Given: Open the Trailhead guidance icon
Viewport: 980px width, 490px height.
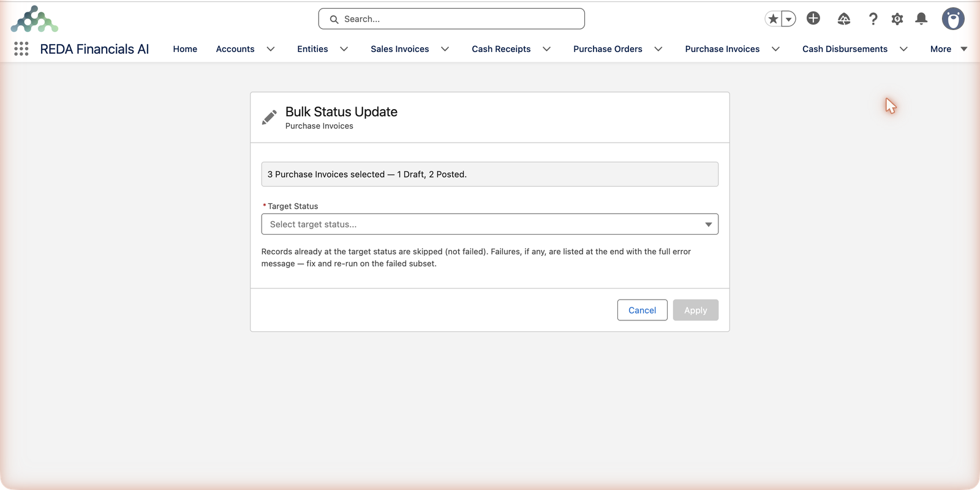Looking at the screenshot, I should coord(844,19).
